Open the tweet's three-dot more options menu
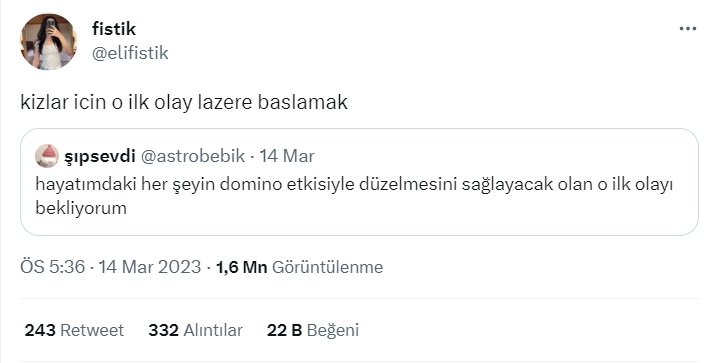 tap(688, 29)
